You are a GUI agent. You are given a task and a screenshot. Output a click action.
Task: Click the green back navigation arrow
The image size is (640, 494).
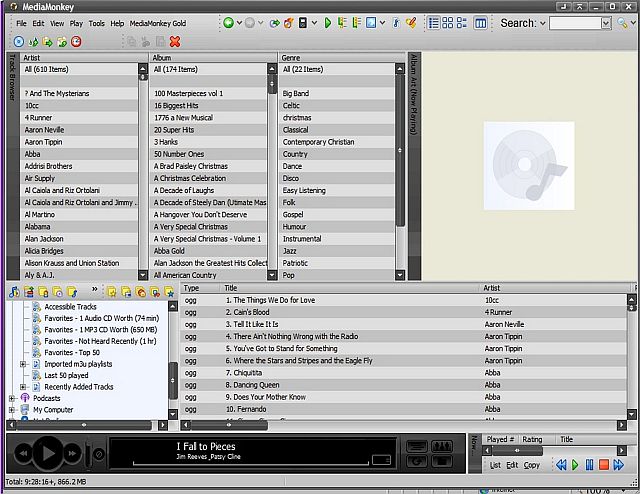pyautogui.click(x=229, y=23)
